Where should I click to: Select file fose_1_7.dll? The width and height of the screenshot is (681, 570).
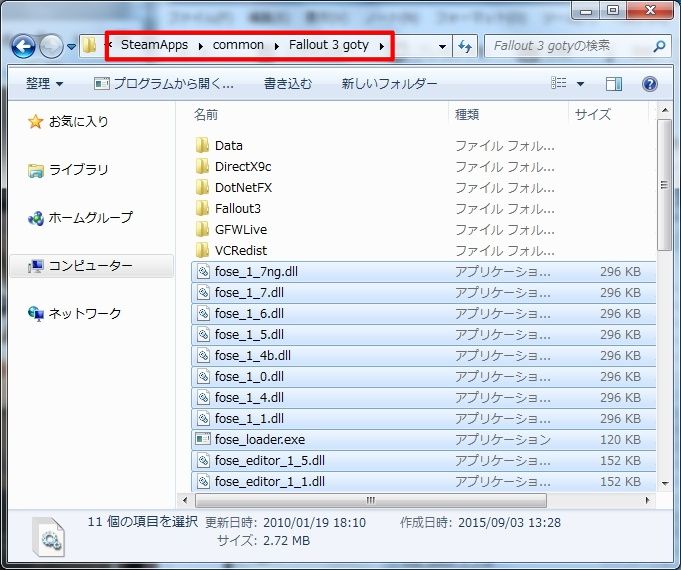pyautogui.click(x=423, y=292)
